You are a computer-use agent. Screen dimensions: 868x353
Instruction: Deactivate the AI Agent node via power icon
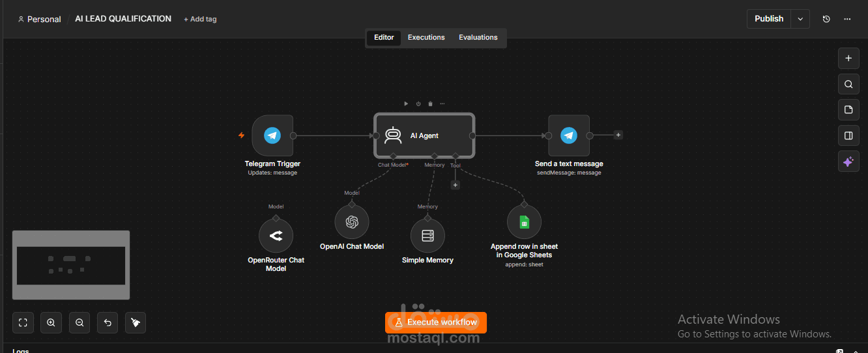[418, 104]
